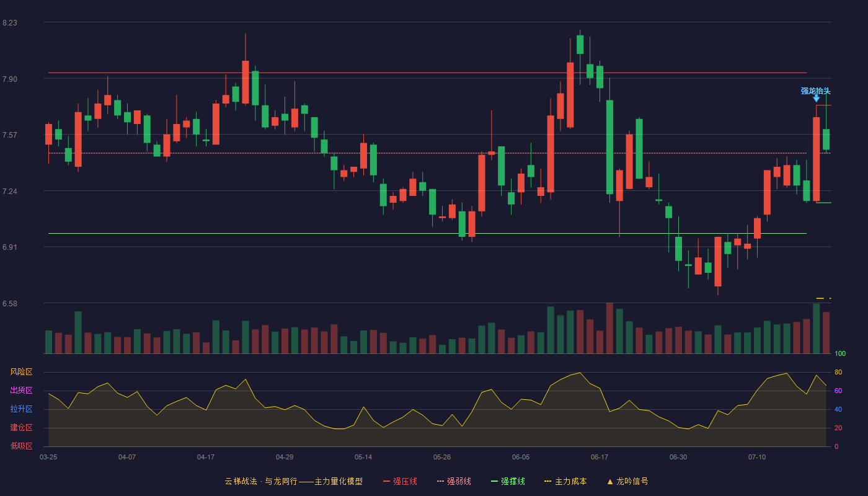The width and height of the screenshot is (868, 496).
Task: Click the 04-17 date label
Action: coord(206,457)
